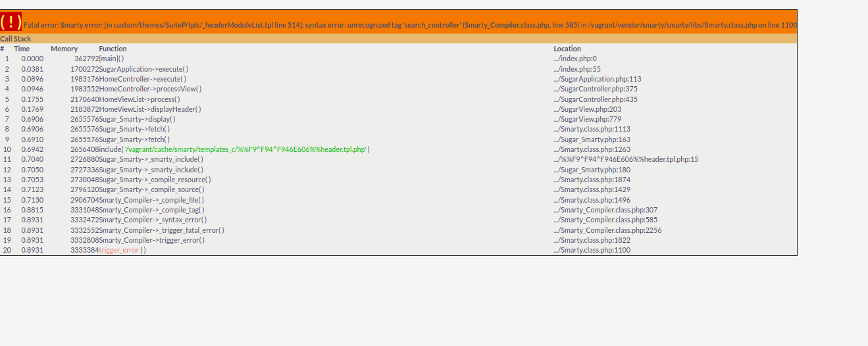This screenshot has width=868, height=346.
Task: Click the 'Call Stack' heading
Action: [x=16, y=39]
